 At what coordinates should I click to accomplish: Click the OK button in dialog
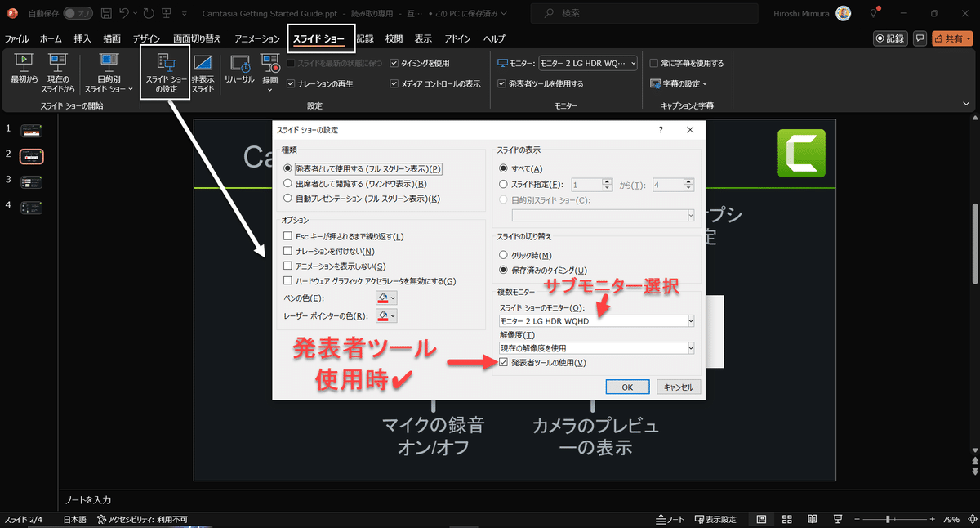tap(627, 387)
